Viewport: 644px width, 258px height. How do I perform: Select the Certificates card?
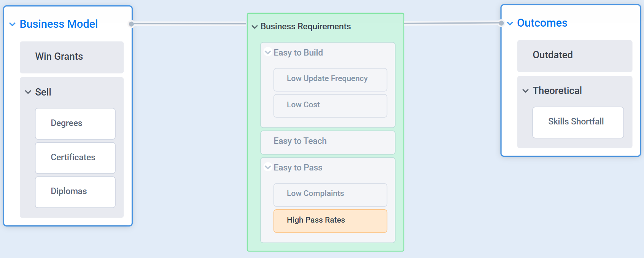point(75,158)
